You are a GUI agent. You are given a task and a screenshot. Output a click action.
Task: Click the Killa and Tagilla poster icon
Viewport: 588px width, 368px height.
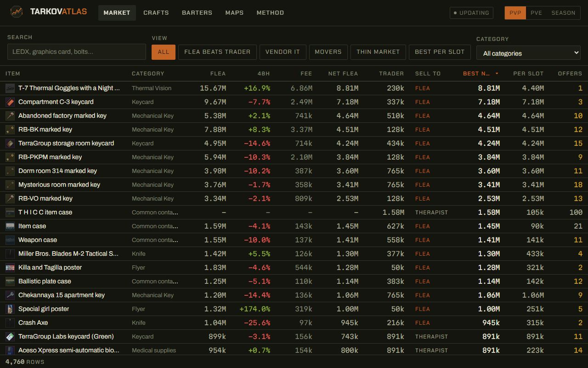pos(10,267)
